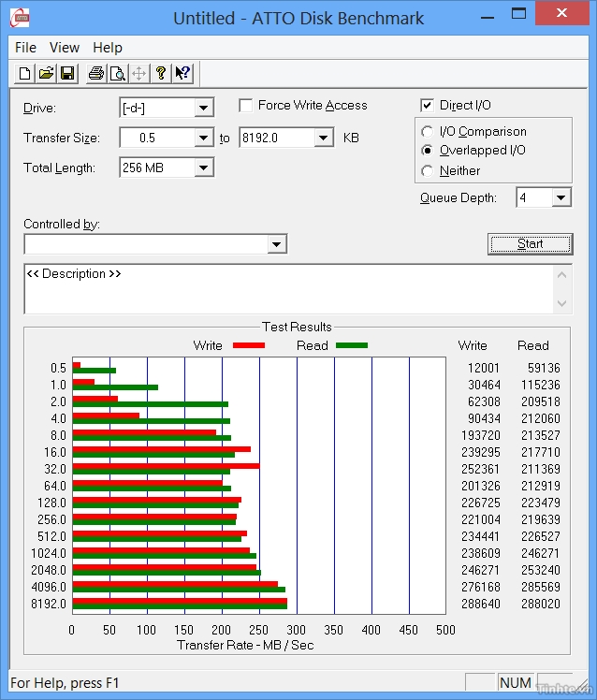The height and width of the screenshot is (700, 597).
Task: Open the View menu
Action: [65, 48]
